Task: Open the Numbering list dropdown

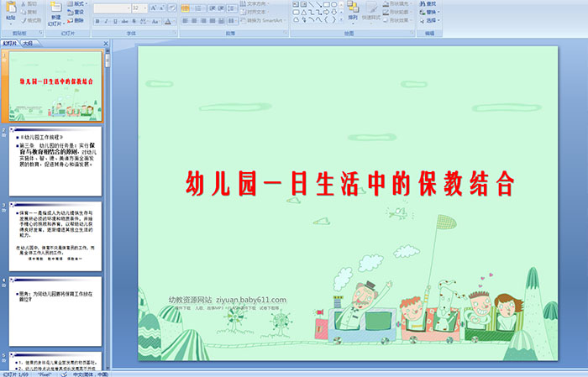Action: [199, 8]
